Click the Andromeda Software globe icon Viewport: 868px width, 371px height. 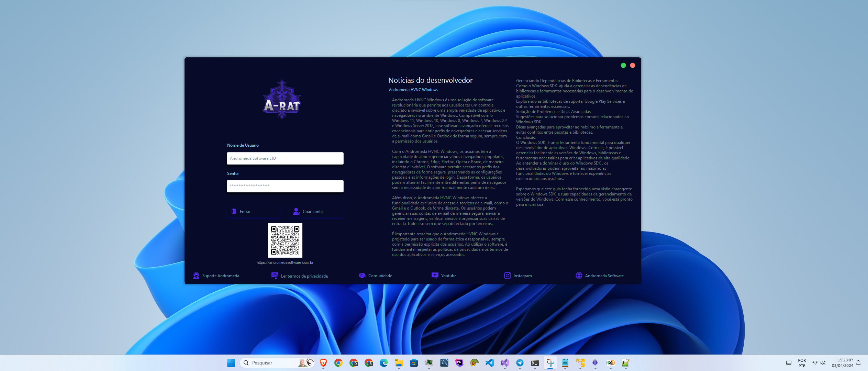click(x=579, y=276)
